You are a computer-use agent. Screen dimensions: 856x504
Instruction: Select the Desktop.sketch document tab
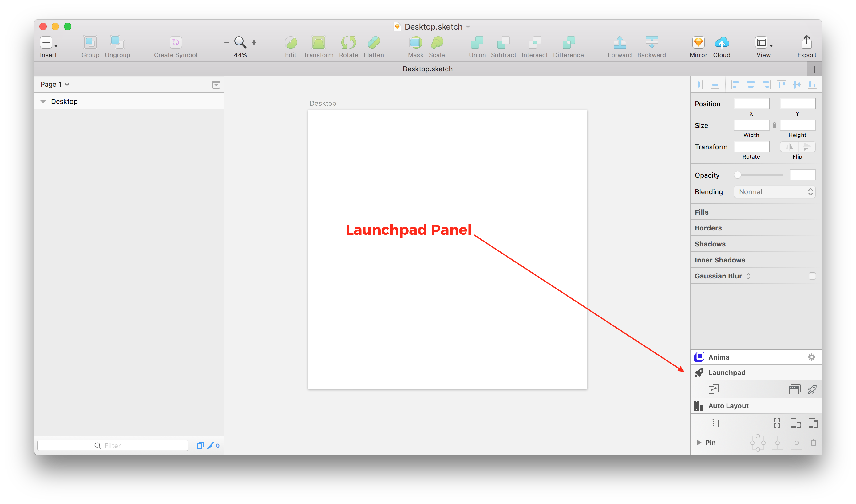click(x=427, y=69)
